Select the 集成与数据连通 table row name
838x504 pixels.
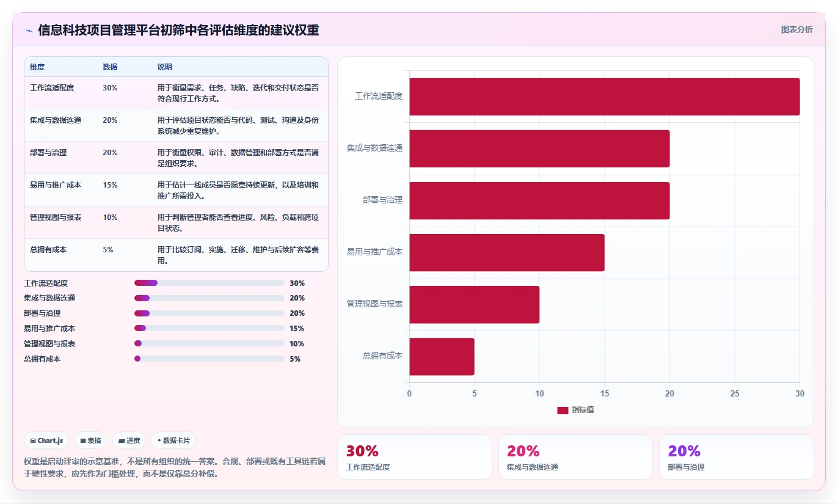[56, 120]
